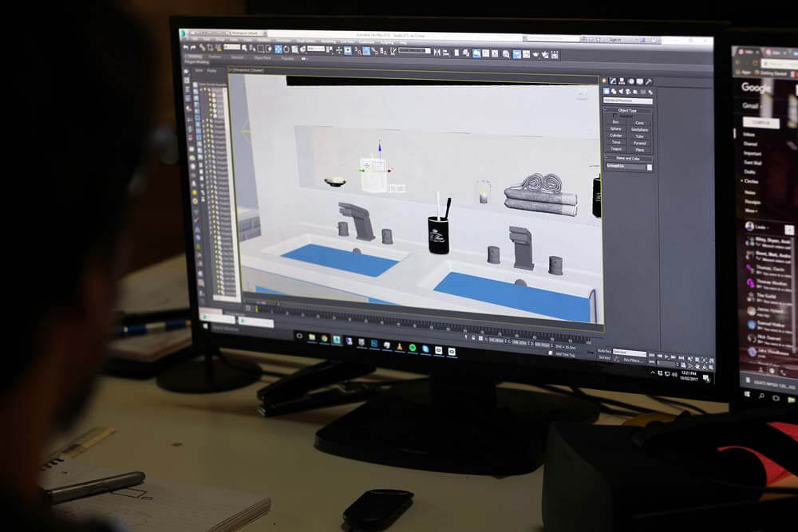Collapse the Name and Color rollout
Viewport: 798px width, 532px height.
pos(628,158)
